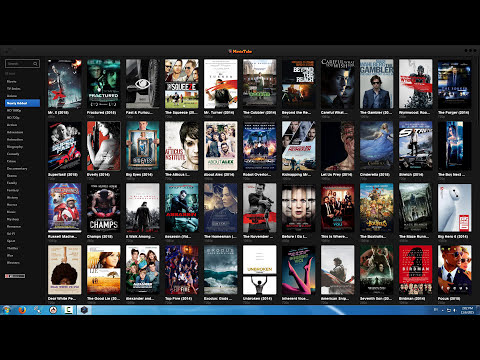Filter by HD 1080p quality
Screen dimensions: 480x360
click(x=14, y=110)
